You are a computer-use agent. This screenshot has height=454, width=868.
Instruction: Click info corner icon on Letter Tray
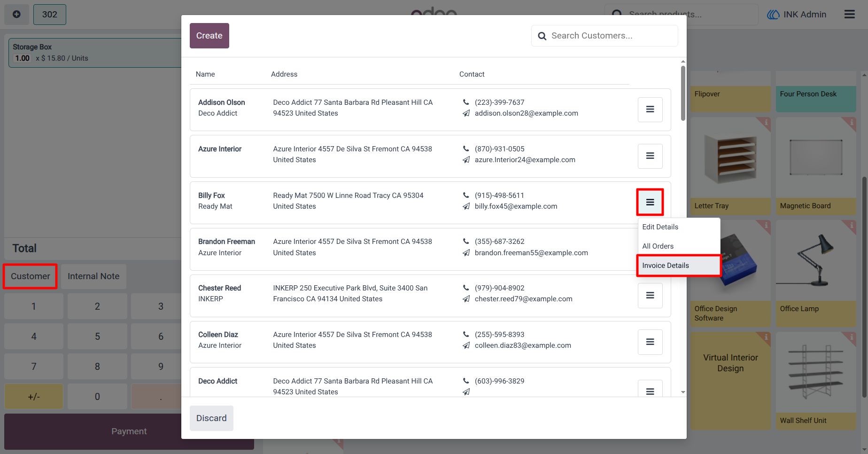[766, 122]
